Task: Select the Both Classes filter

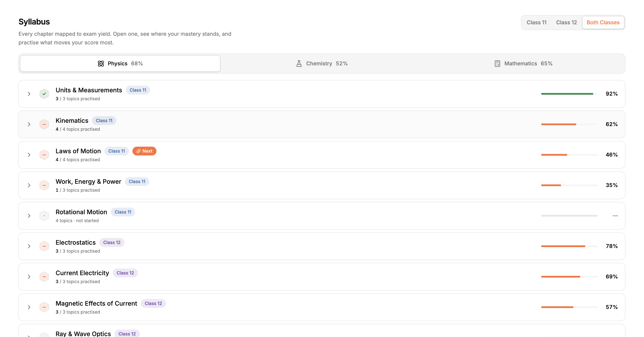Action: coord(603,23)
